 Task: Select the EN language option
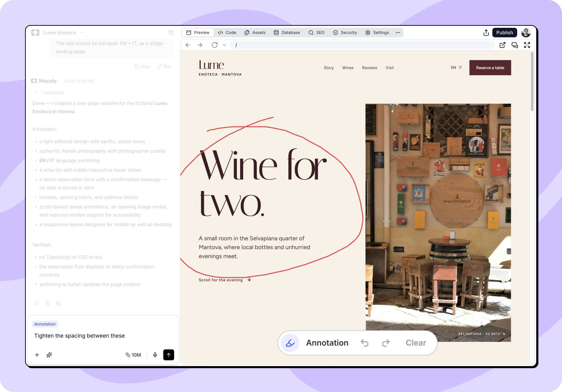point(454,68)
